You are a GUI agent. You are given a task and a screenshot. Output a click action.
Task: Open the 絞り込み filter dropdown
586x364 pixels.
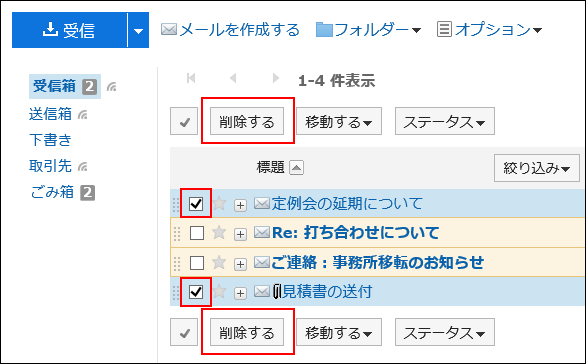[537, 168]
